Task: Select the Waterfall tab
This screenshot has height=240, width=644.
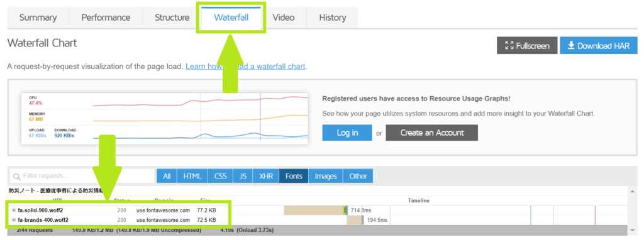Action: click(231, 18)
